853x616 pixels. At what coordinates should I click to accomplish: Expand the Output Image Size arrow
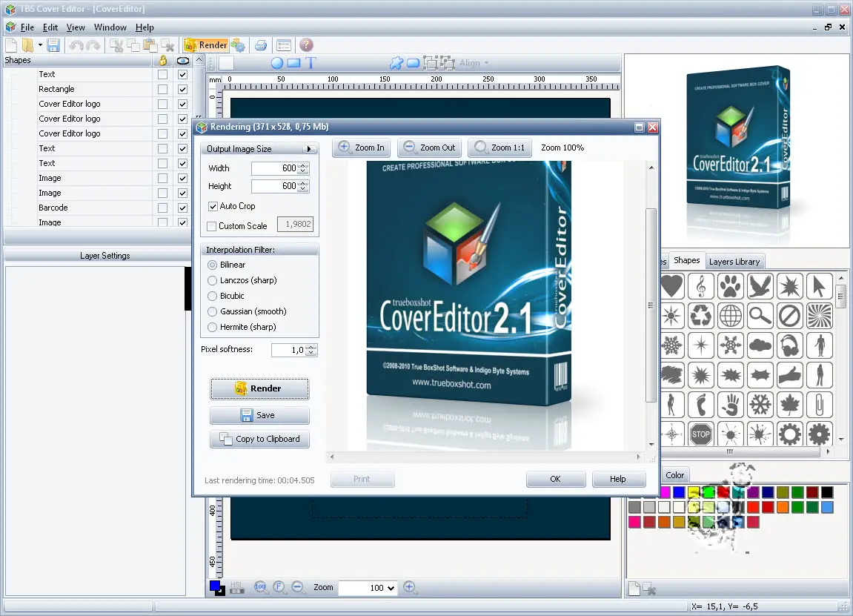tap(309, 148)
